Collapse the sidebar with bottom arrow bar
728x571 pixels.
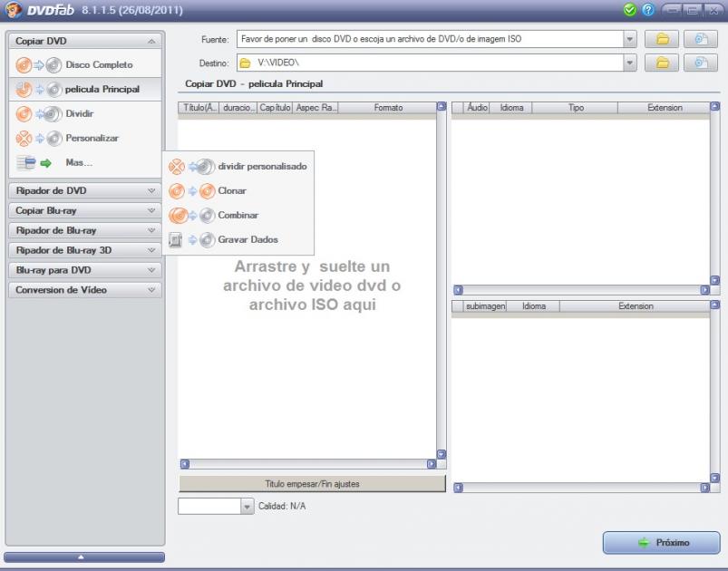[84, 557]
